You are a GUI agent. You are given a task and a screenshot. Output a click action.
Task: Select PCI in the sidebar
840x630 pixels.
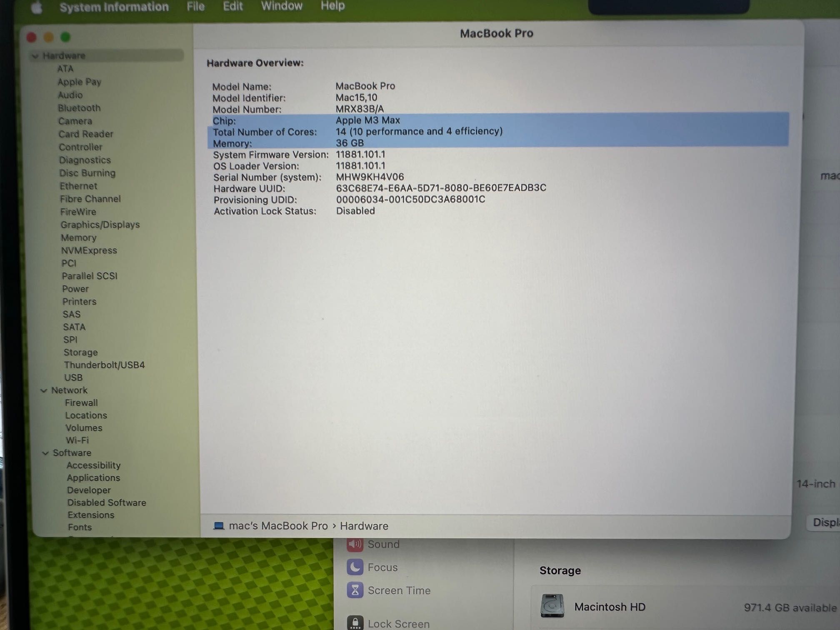click(69, 263)
